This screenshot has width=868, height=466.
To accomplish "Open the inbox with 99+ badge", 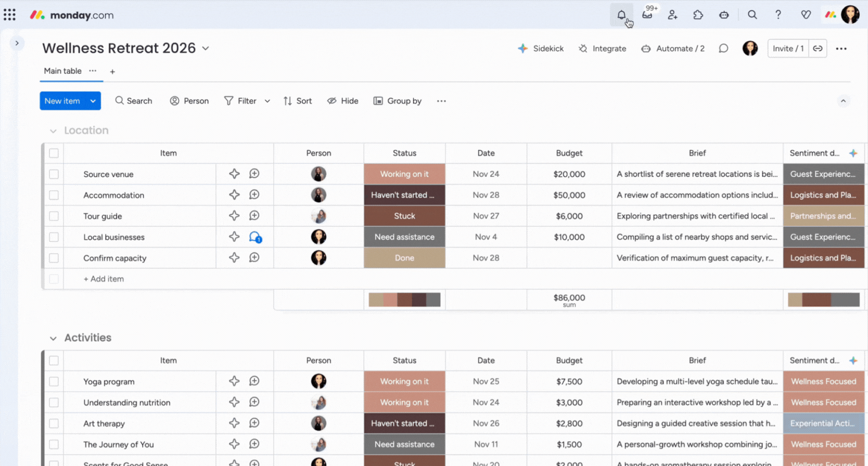I will pyautogui.click(x=647, y=15).
